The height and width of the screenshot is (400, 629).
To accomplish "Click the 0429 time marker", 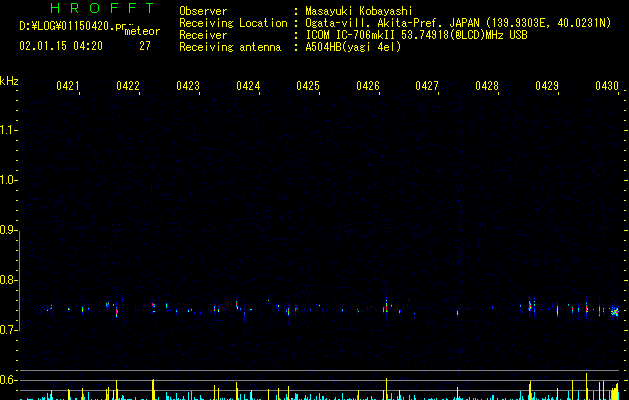I will (547, 86).
